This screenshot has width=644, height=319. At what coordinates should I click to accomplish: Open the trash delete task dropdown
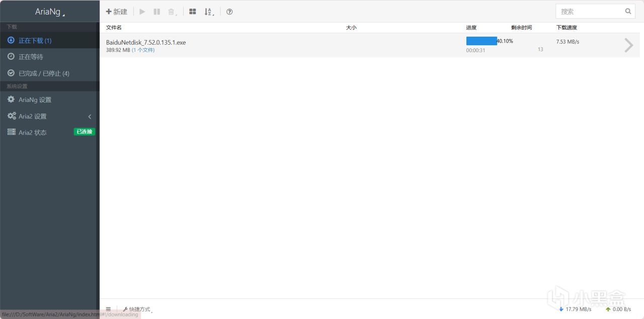pos(172,12)
